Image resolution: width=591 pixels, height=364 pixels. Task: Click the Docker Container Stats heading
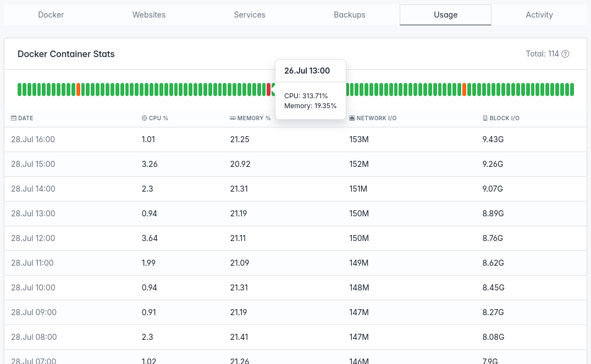pos(66,54)
